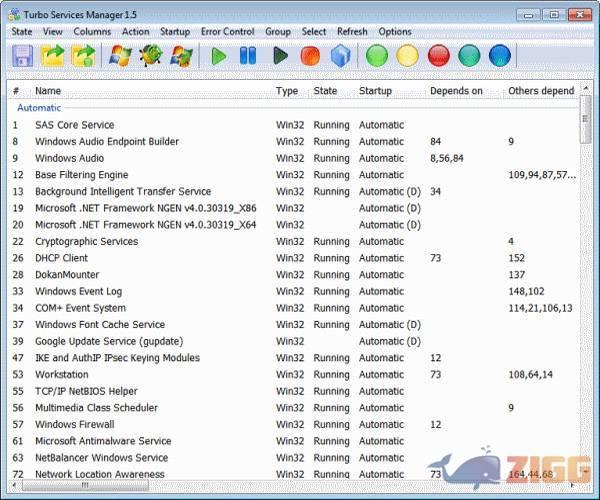Open the Group menu
Viewport: 600px width, 500px height.
pyautogui.click(x=278, y=32)
